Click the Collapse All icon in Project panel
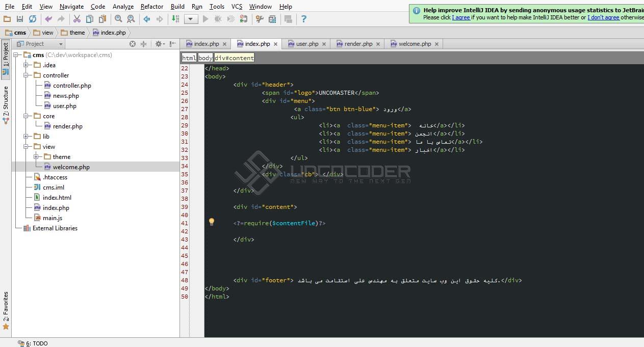644x347 pixels. click(143, 44)
